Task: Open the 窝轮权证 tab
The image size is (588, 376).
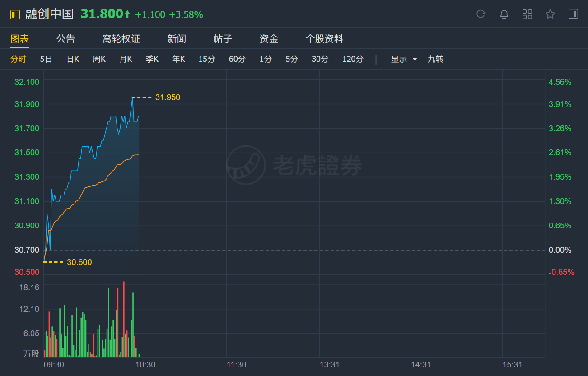Action: 121,39
